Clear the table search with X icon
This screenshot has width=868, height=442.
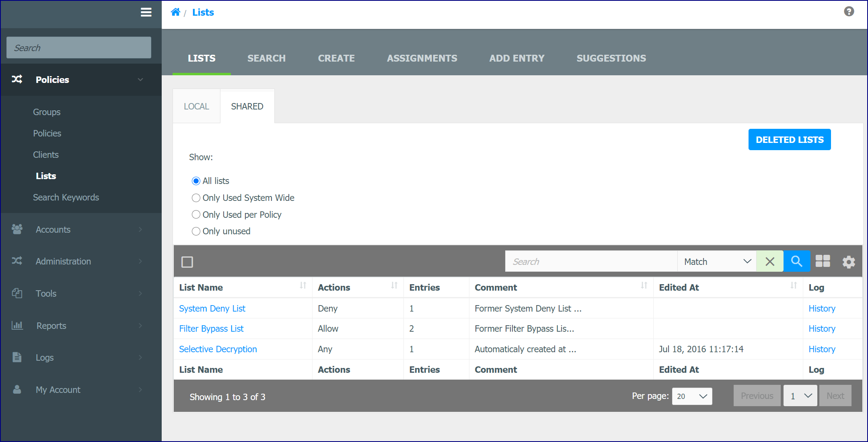769,261
